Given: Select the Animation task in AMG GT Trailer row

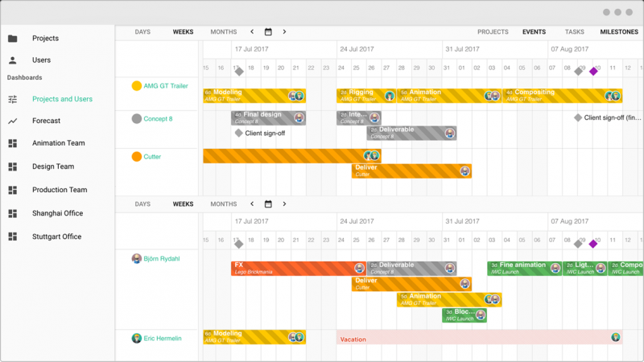Looking at the screenshot, I should (x=449, y=96).
